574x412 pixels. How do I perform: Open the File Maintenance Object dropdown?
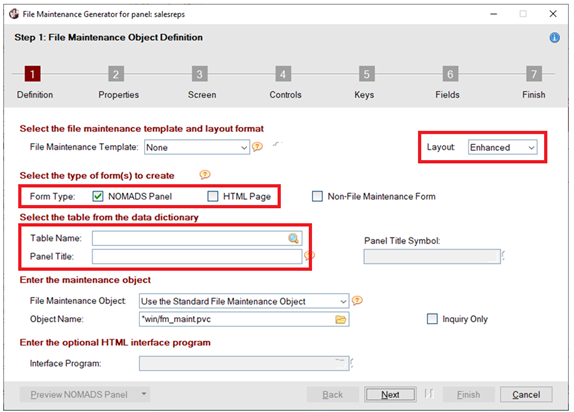pos(244,301)
